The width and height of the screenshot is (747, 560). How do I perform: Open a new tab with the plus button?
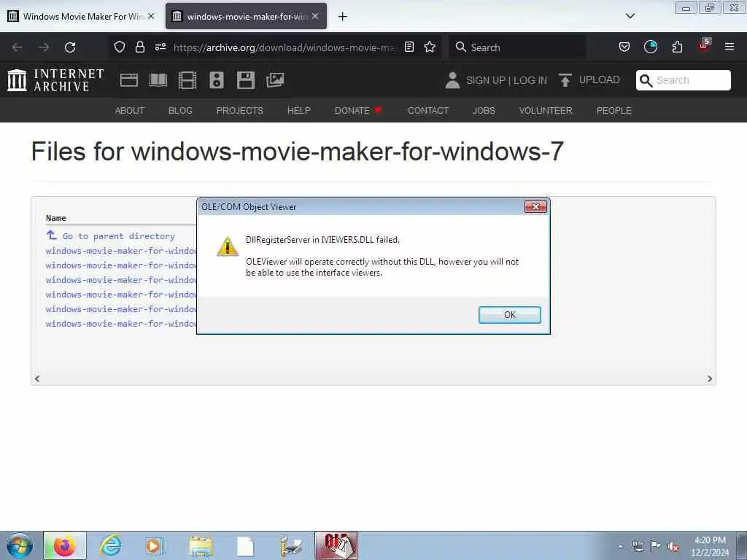click(x=342, y=17)
